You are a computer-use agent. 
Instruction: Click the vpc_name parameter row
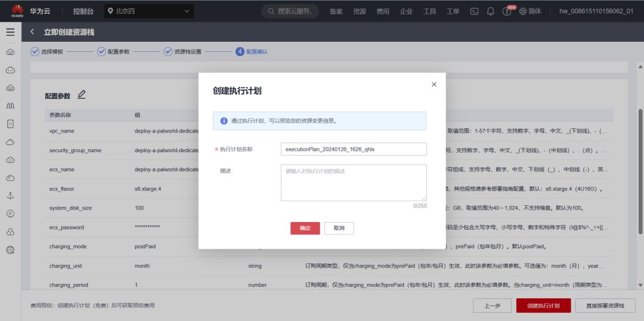coord(329,131)
